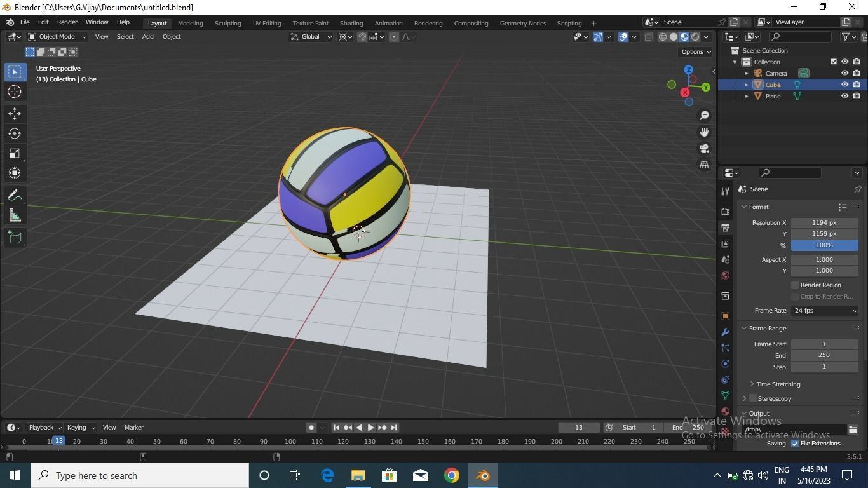Select the Cursor tool in toolbar

(15, 91)
